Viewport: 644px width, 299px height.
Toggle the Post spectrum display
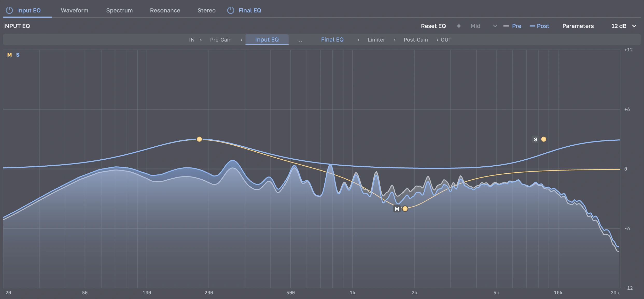(x=539, y=26)
